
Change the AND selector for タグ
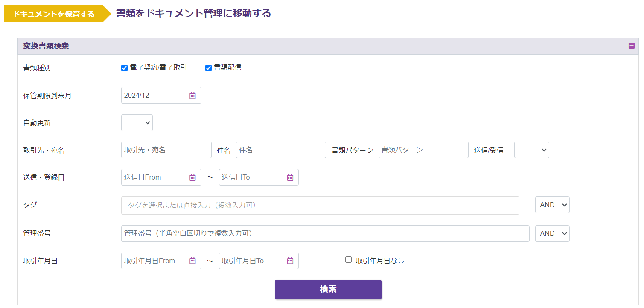tap(552, 205)
